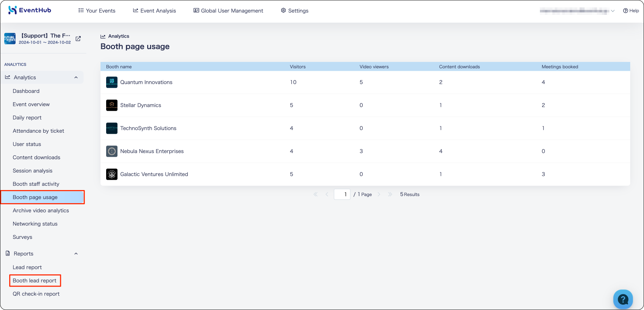Screen dimensions: 644x310
Task: Open Content downloads in sidebar
Action: tap(36, 157)
